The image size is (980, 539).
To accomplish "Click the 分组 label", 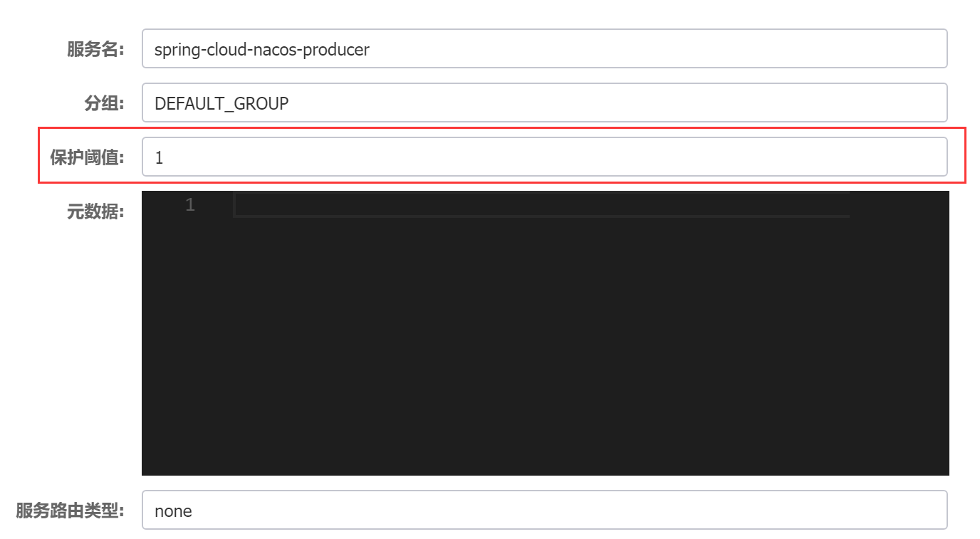I will (104, 103).
